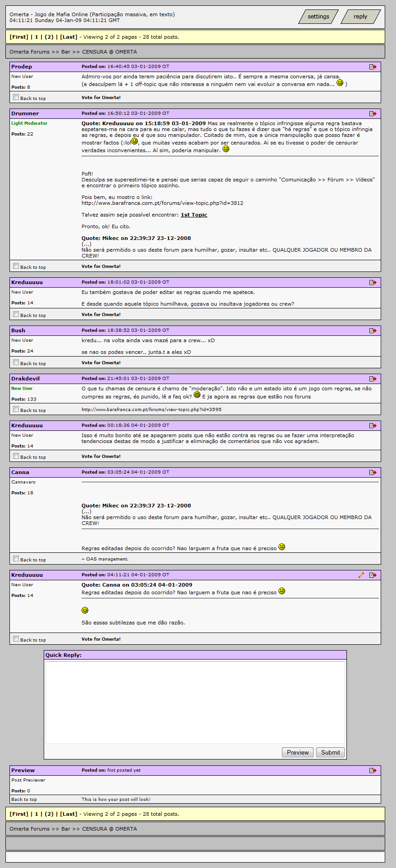
Task: Click the quote icon on Kreduuuuu's 00:18:36 post
Action: [x=373, y=425]
